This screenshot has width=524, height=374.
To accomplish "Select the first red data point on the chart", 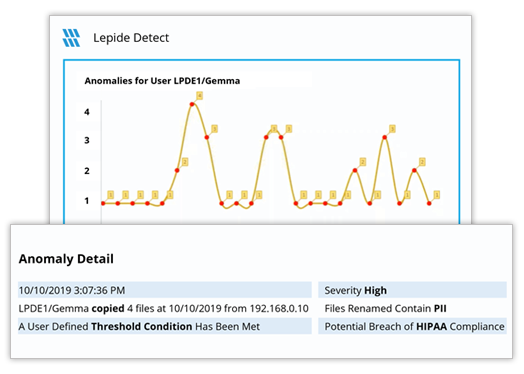I will click(x=103, y=203).
